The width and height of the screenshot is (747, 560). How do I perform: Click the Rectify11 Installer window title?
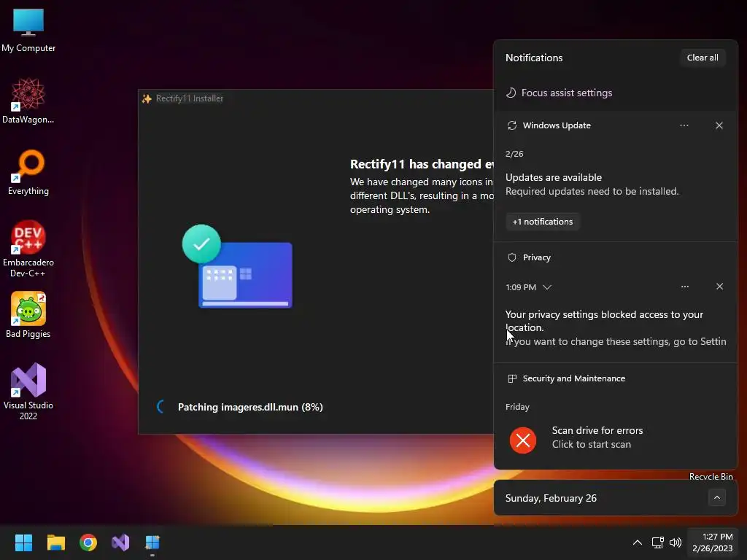tap(190, 98)
